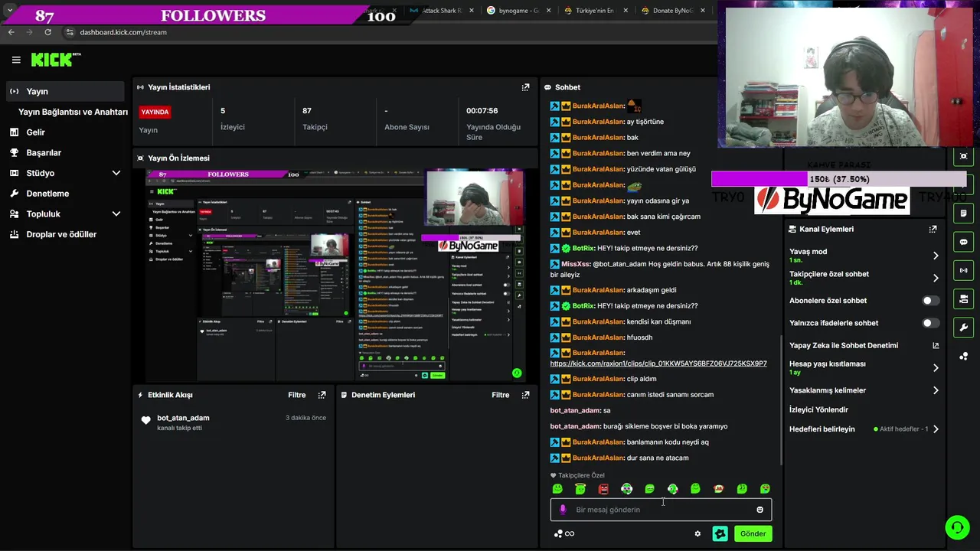This screenshot has height=551, width=980.
Task: Click the camera channel actions icon in the right sidebar
Action: pyautogui.click(x=963, y=298)
